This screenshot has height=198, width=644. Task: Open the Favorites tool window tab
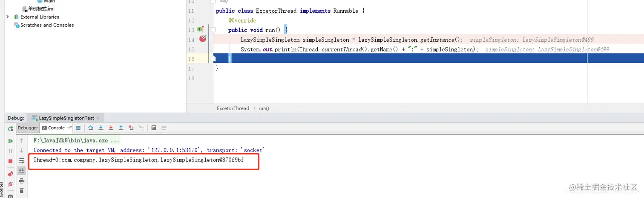pyautogui.click(x=2, y=190)
